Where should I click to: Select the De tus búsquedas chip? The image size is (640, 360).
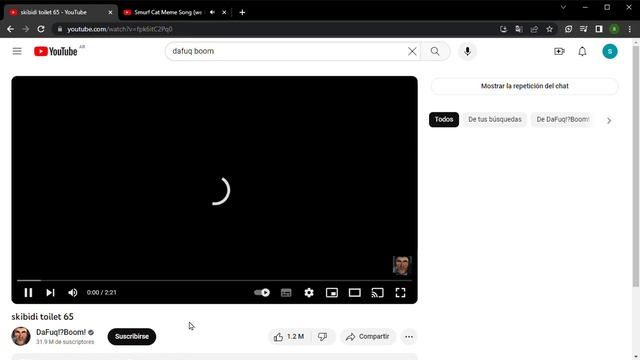pos(495,120)
